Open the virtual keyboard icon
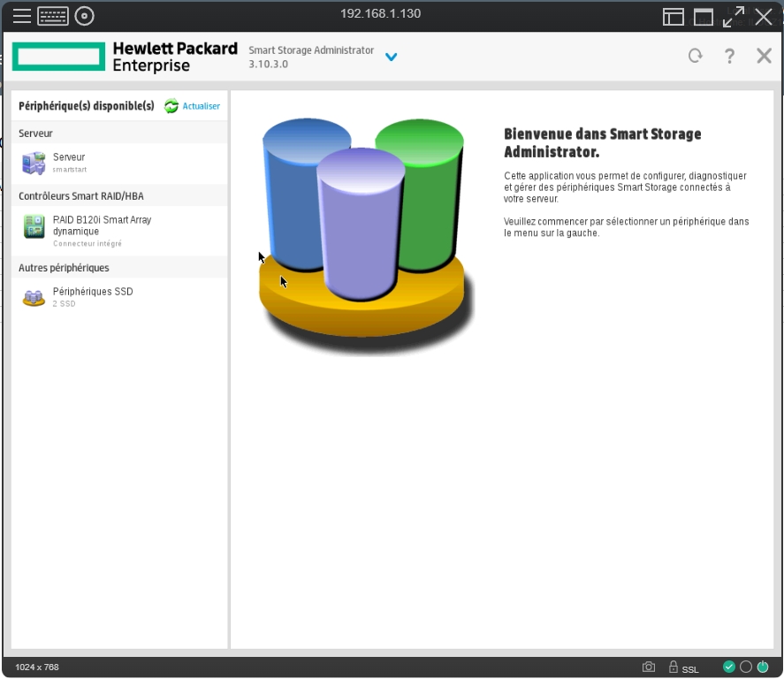The width and height of the screenshot is (784, 679). coord(52,16)
